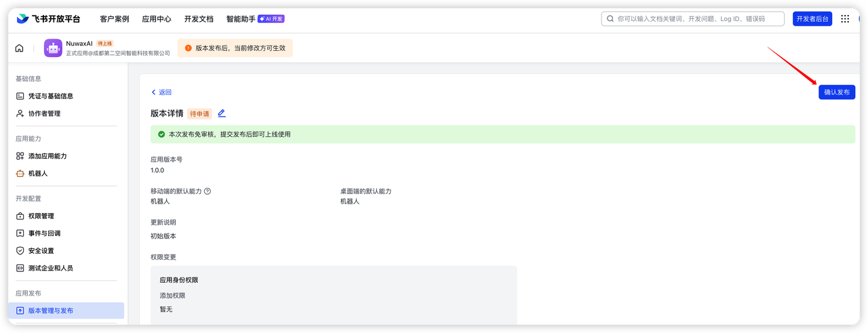Click the green check icon in success banner
The height and width of the screenshot is (333, 868).
tap(161, 134)
